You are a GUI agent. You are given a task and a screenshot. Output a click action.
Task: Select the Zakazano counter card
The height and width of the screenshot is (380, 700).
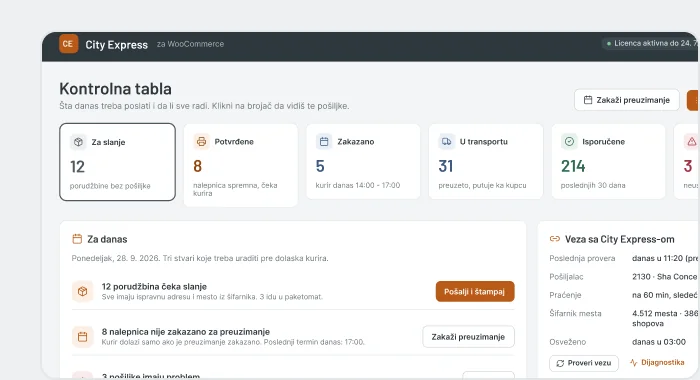[x=363, y=161]
